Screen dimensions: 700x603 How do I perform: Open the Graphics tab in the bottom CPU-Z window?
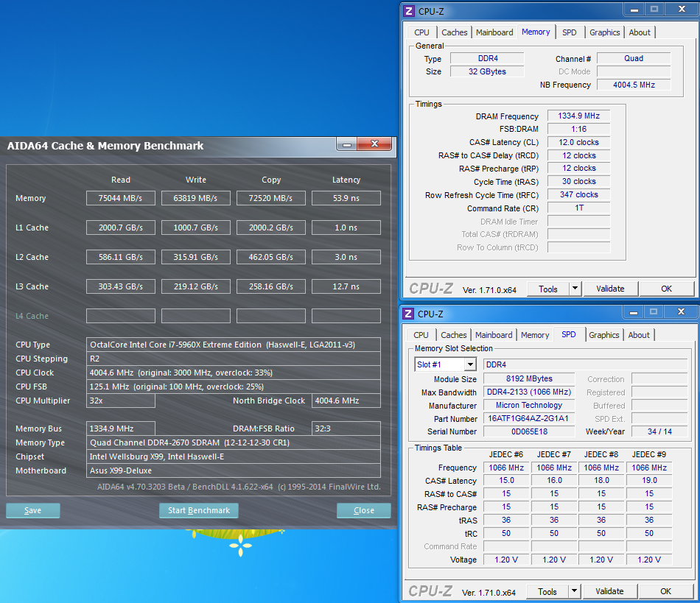603,335
